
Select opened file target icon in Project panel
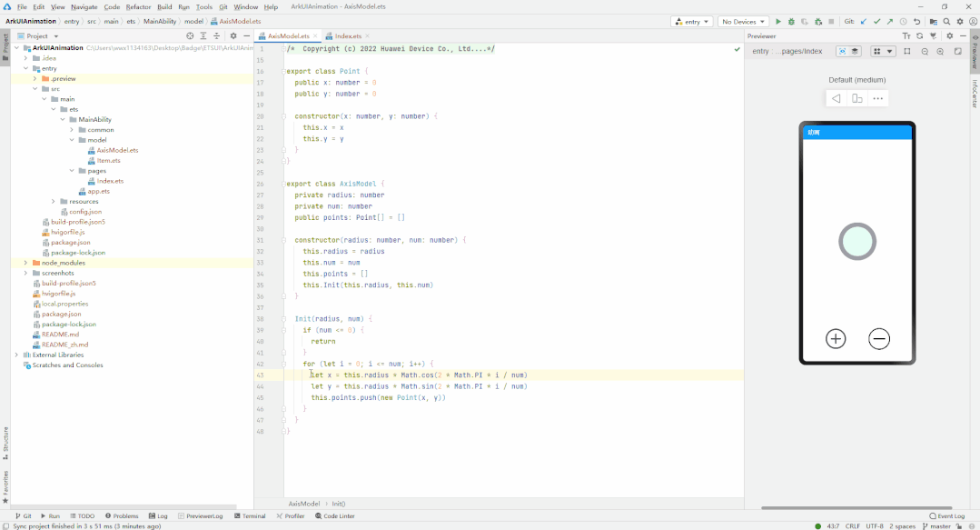click(x=190, y=36)
